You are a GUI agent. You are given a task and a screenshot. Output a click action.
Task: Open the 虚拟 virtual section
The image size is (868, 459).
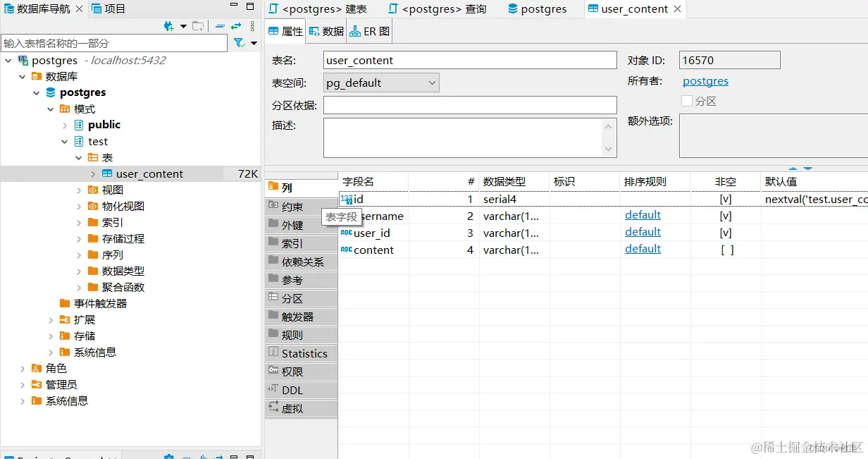coord(302,408)
